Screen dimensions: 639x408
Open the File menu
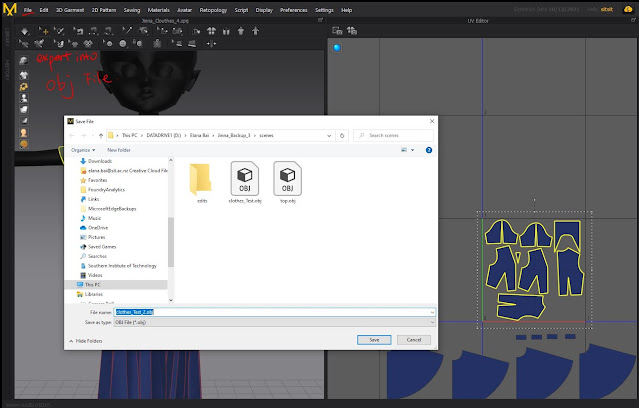coord(28,10)
